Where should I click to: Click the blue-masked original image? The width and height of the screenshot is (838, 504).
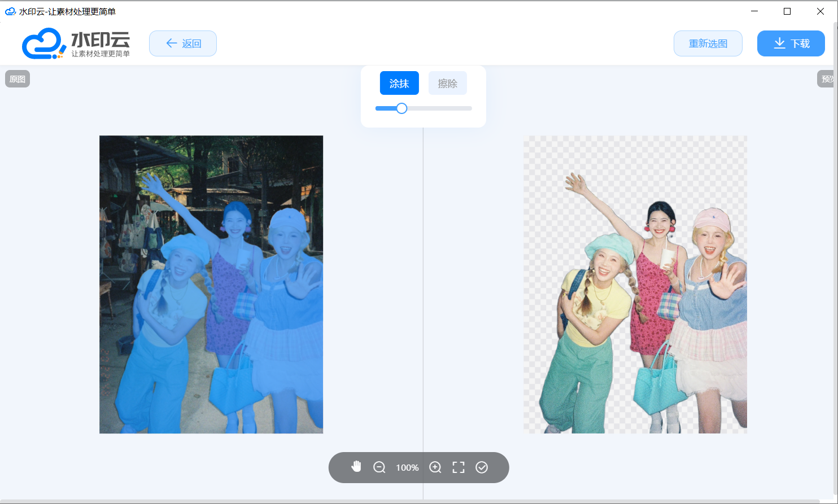(211, 284)
